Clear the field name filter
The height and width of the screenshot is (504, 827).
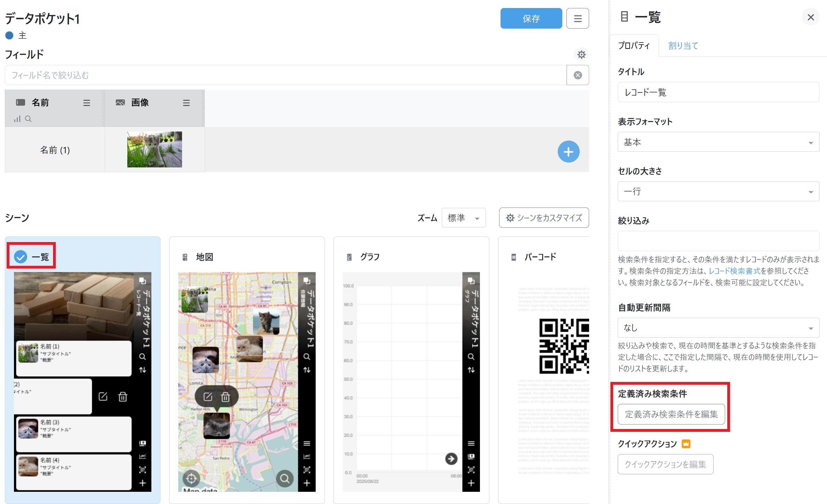tap(578, 75)
